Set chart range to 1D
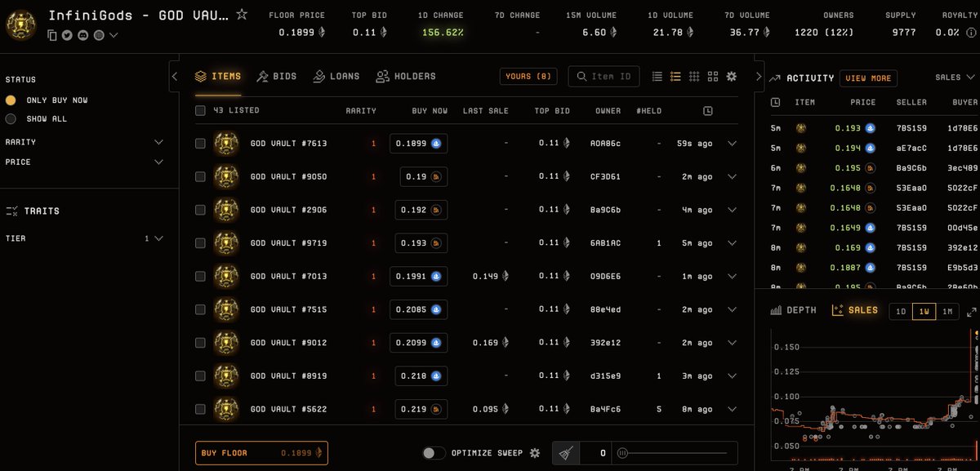Image resolution: width=980 pixels, height=471 pixels. click(x=900, y=312)
